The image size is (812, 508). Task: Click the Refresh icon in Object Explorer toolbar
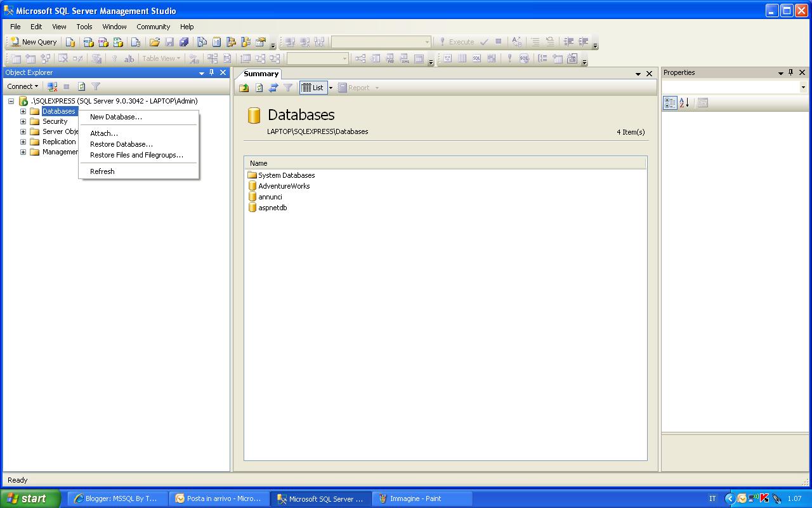81,86
